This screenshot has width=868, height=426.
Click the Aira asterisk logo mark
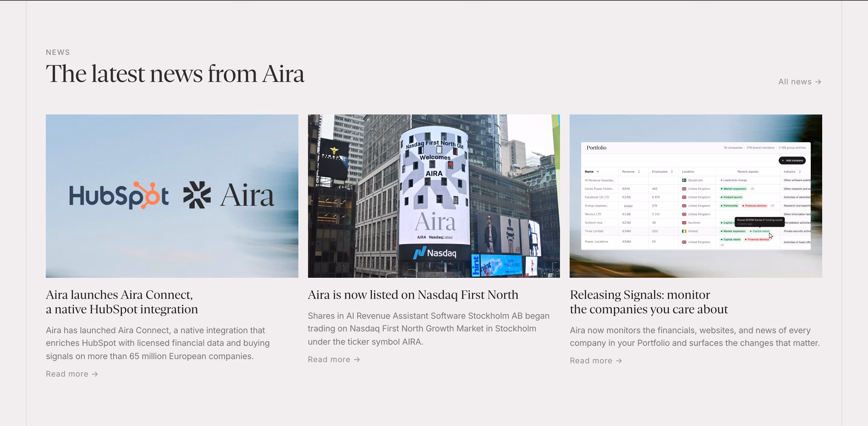197,195
